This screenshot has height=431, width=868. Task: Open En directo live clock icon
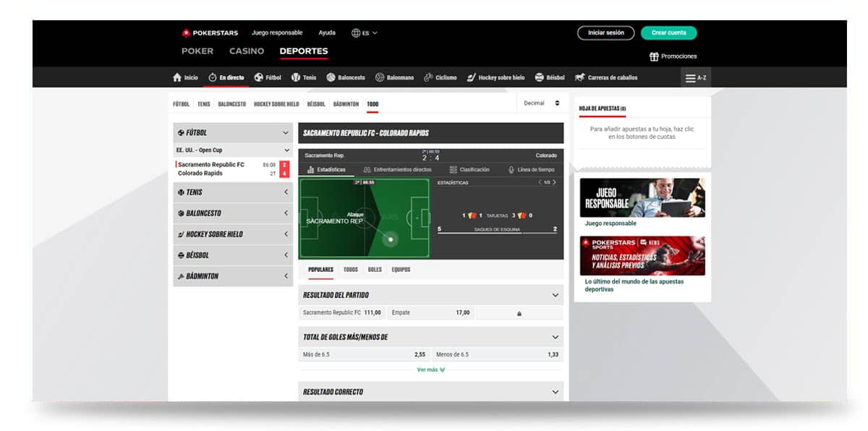click(213, 77)
